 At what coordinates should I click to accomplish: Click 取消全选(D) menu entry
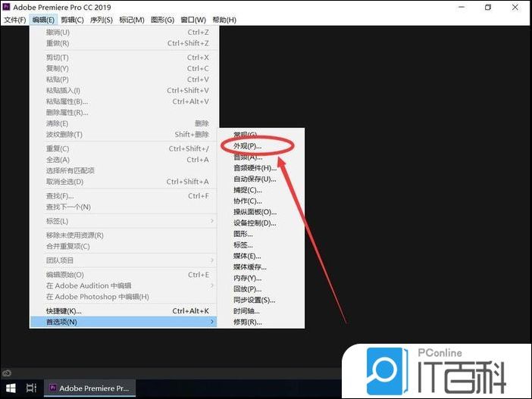click(x=124, y=182)
